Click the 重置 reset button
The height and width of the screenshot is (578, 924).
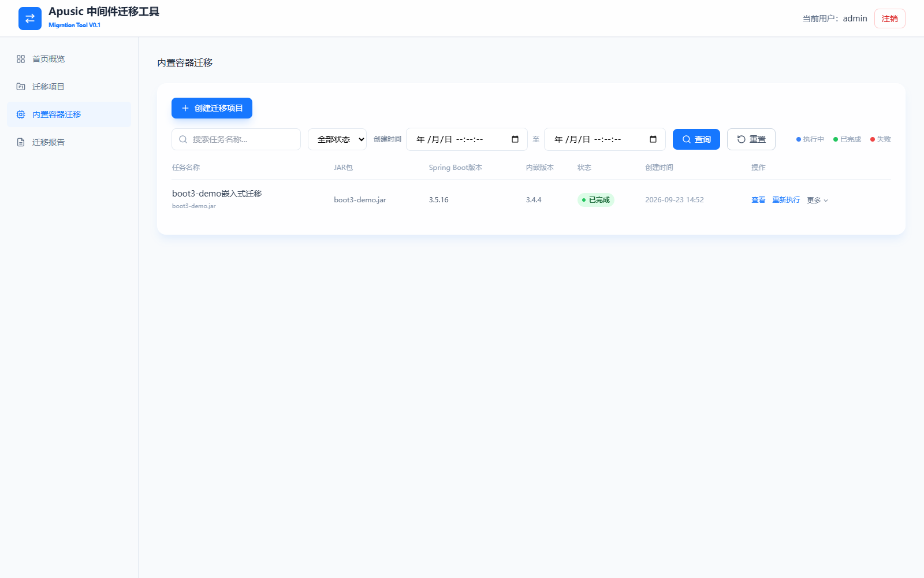[751, 139]
